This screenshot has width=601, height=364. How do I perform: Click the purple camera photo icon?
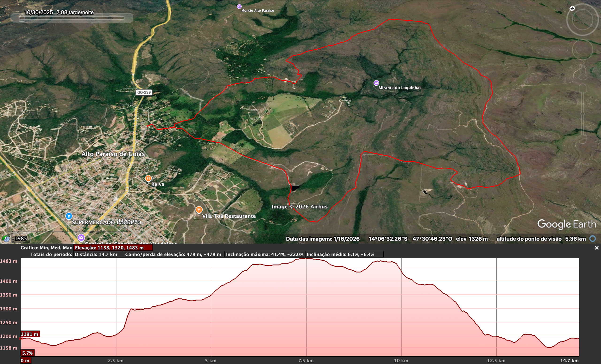click(81, 237)
